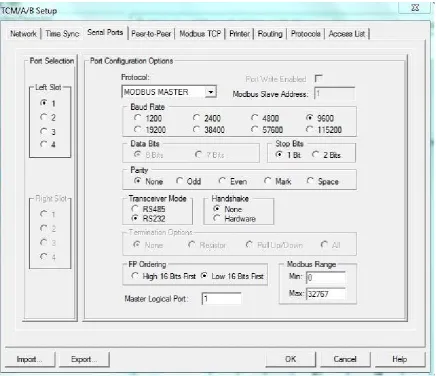Viewport: 436px width, 376px height.
Task: Close the TCM/A/B Setup dialog
Action: click(415, 8)
